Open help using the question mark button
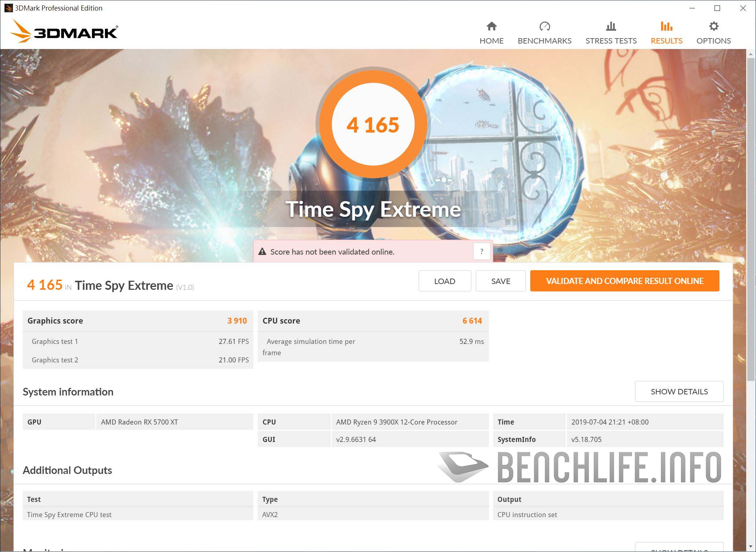 coord(482,251)
